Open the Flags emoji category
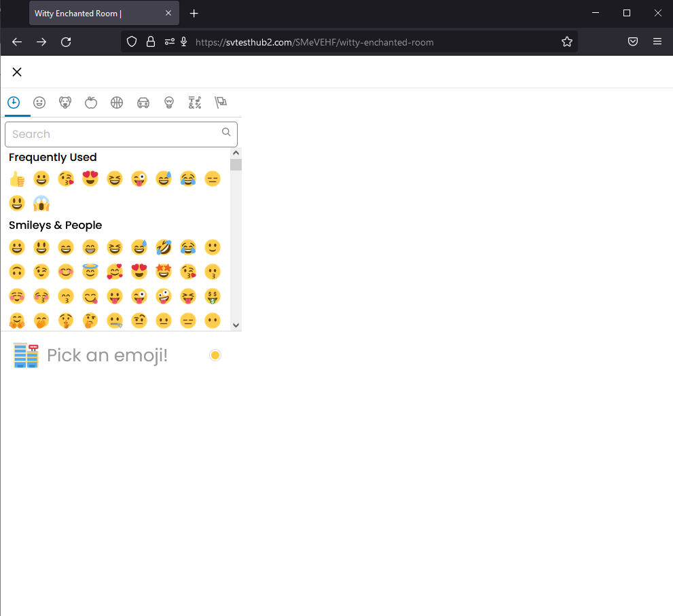 (221, 103)
